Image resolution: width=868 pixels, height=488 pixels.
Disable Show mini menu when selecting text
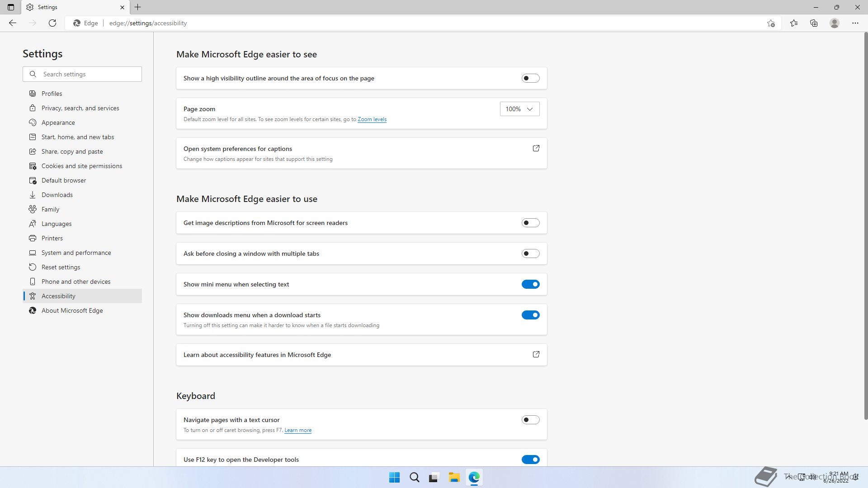(x=530, y=284)
